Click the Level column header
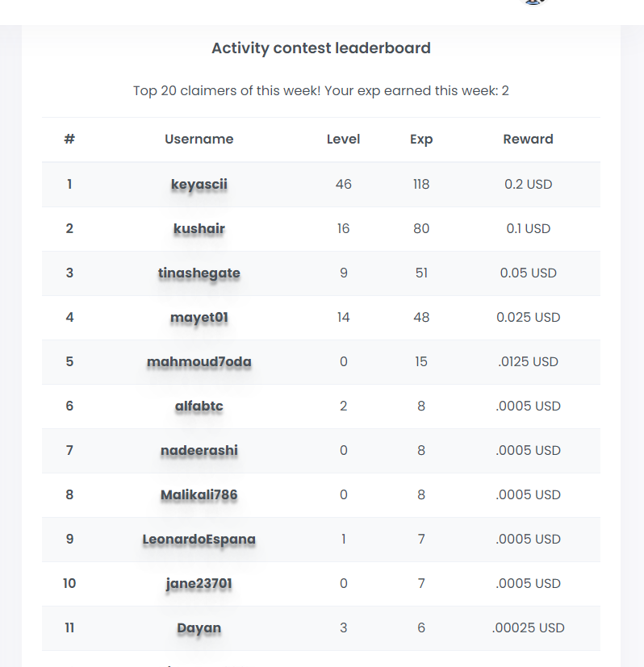This screenshot has width=644, height=667. [344, 139]
